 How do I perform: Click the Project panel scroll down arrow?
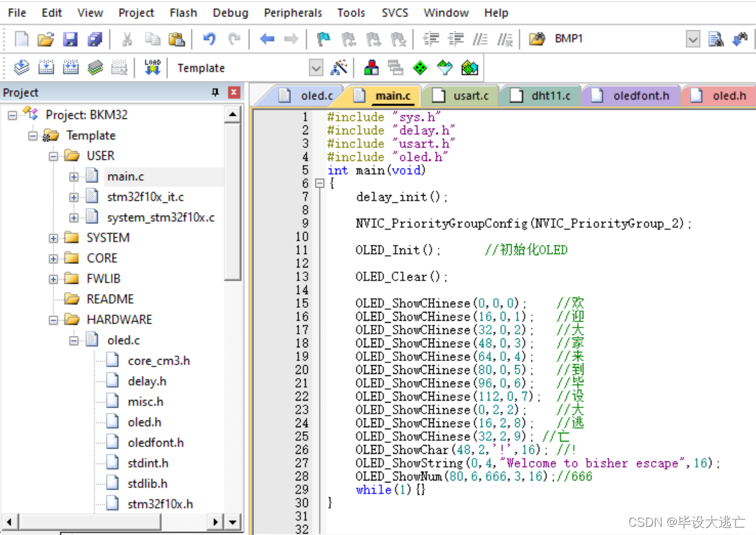pos(232,522)
